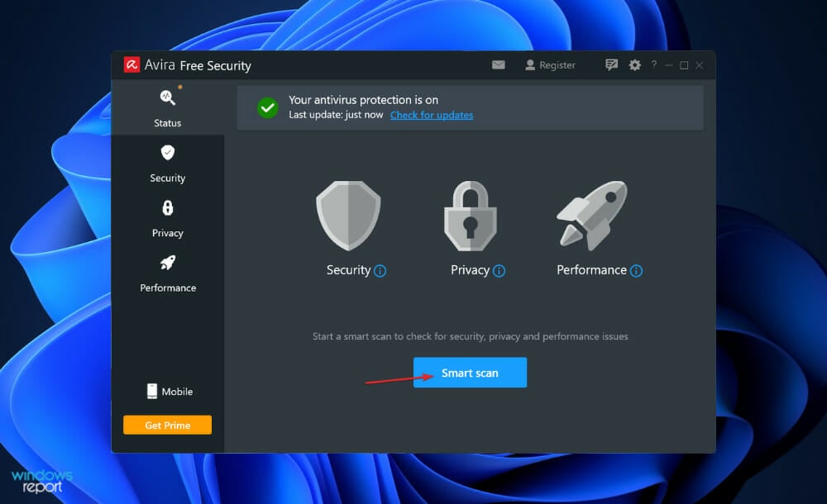Open the info icon next to Security
The width and height of the screenshot is (827, 504).
coord(380,270)
